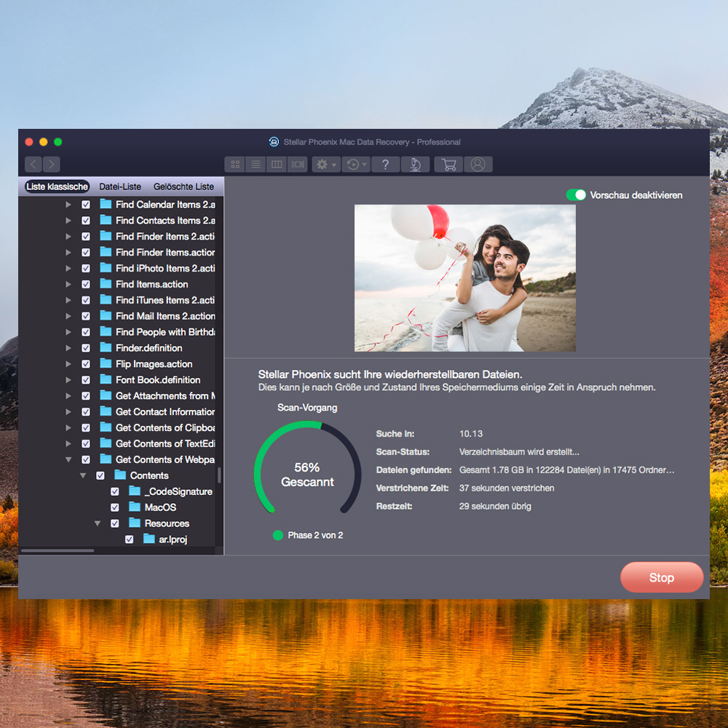Expand Get Contents of TextEdit folder
Image resolution: width=728 pixels, height=728 pixels.
(x=68, y=443)
